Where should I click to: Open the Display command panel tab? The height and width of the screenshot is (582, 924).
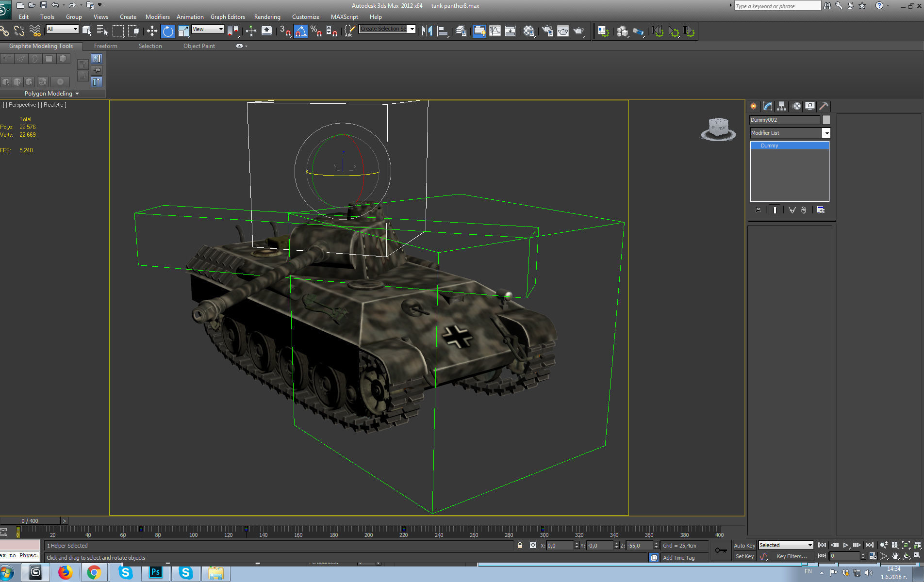pos(809,106)
